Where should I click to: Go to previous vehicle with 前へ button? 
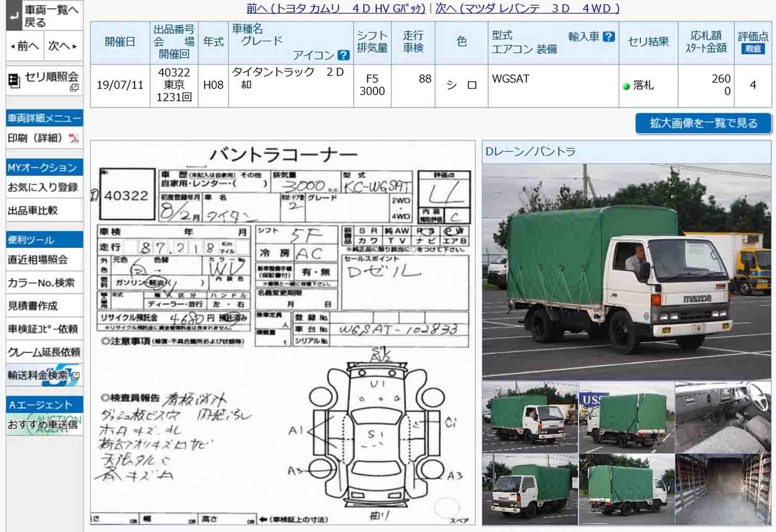24,46
